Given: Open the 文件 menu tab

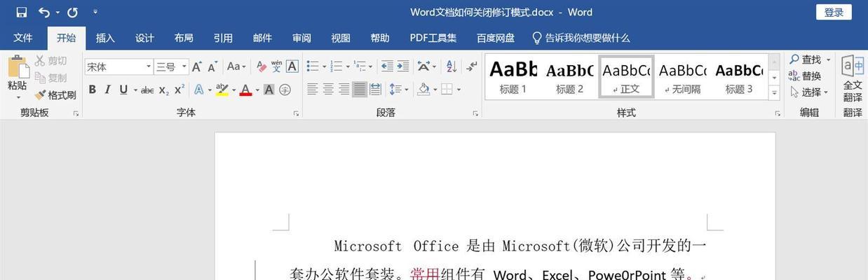Looking at the screenshot, I should 23,38.
